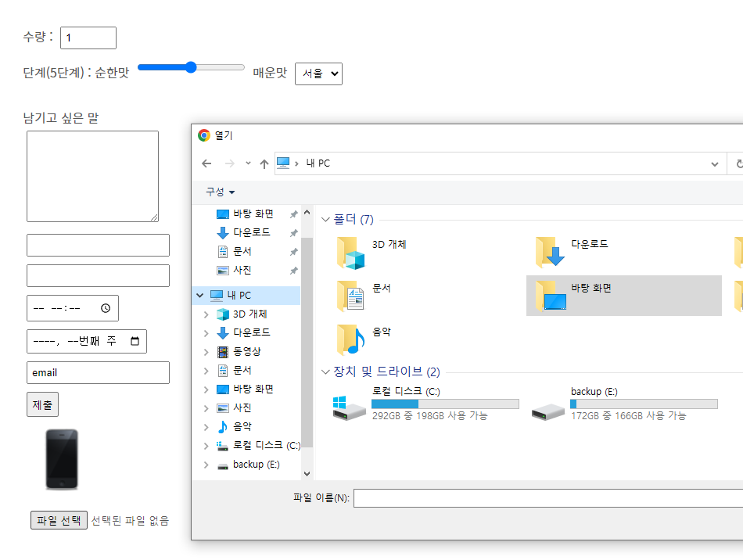Expand 다운로드 tree node under 내 PC
Image resolution: width=743 pixels, height=560 pixels.
206,333
